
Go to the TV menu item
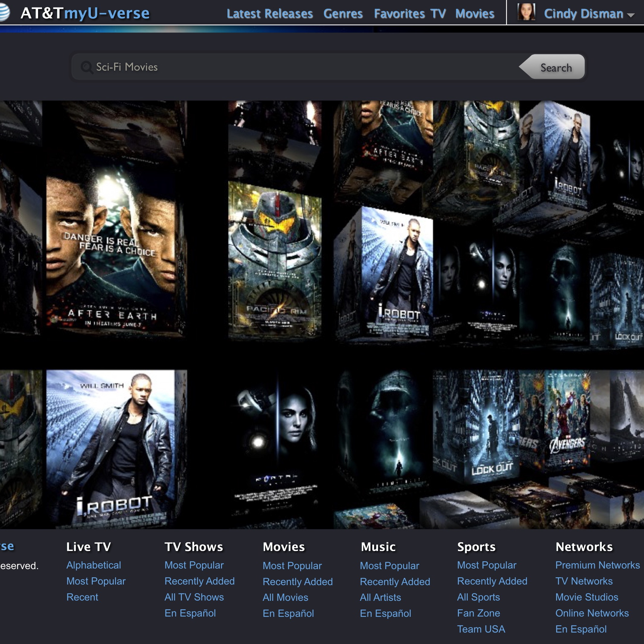pos(438,14)
